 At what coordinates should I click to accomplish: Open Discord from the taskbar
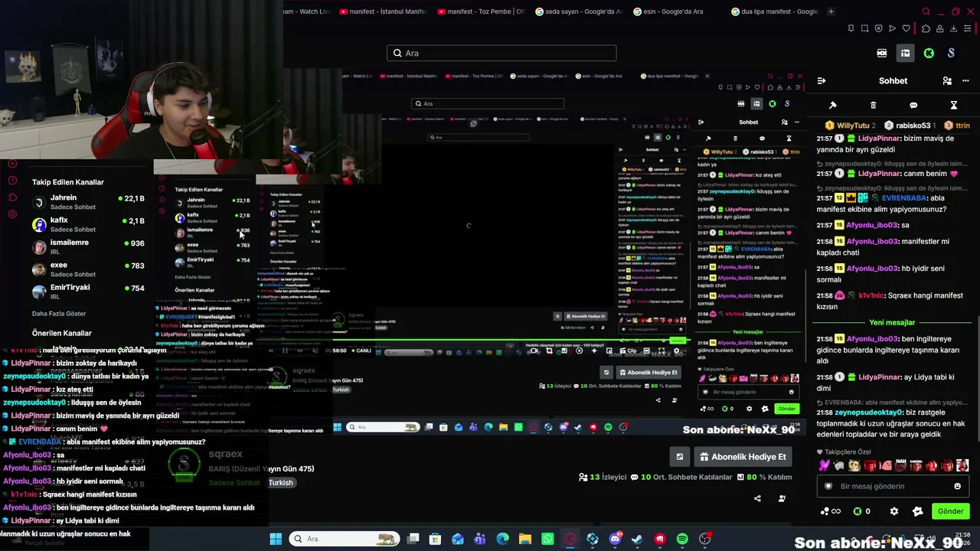[615, 539]
